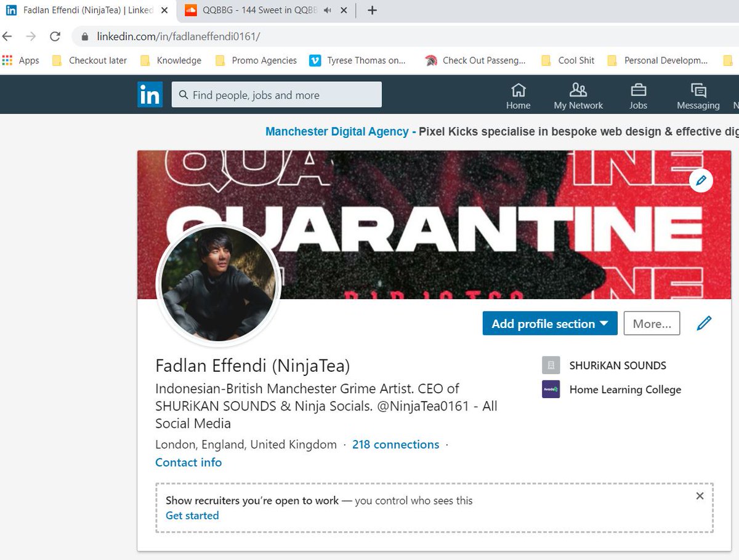Click the More... button
The height and width of the screenshot is (560, 739).
coord(652,323)
